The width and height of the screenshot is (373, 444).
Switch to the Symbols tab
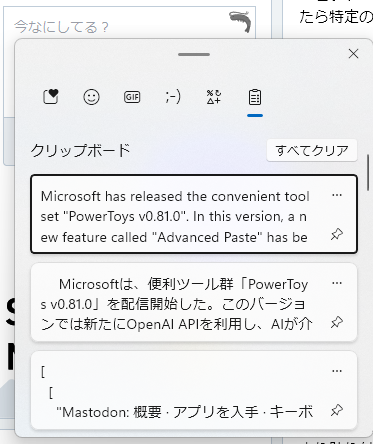point(214,97)
